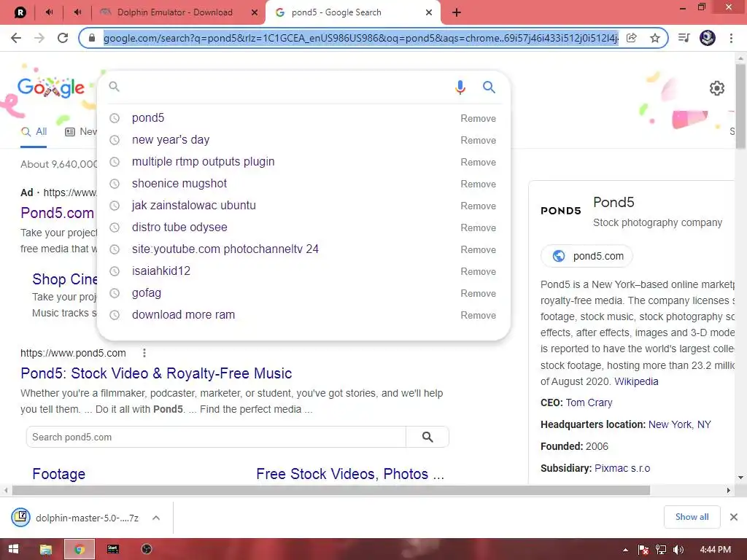This screenshot has width=747, height=560.
Task: Select 'site:youtube.com photochanneltv 24' suggestion
Action: coord(225,249)
